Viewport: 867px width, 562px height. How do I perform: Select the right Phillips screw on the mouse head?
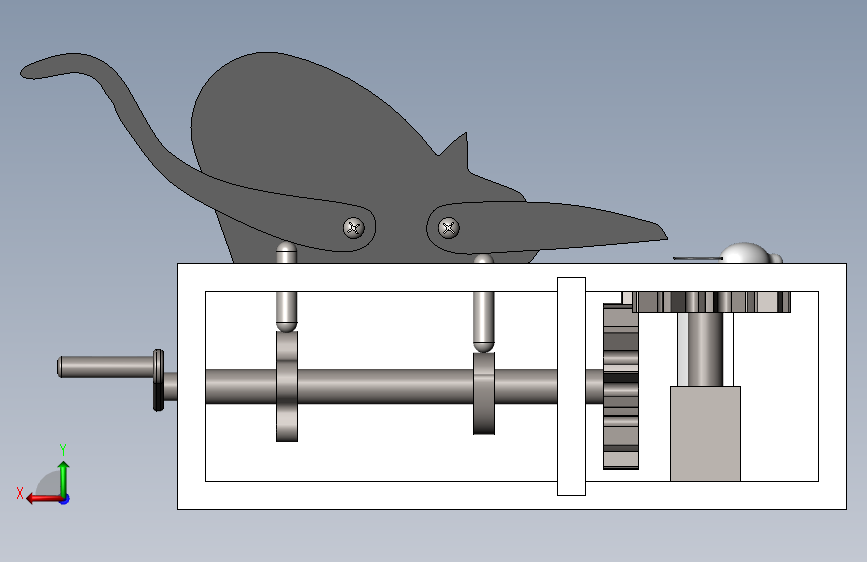coord(448,227)
